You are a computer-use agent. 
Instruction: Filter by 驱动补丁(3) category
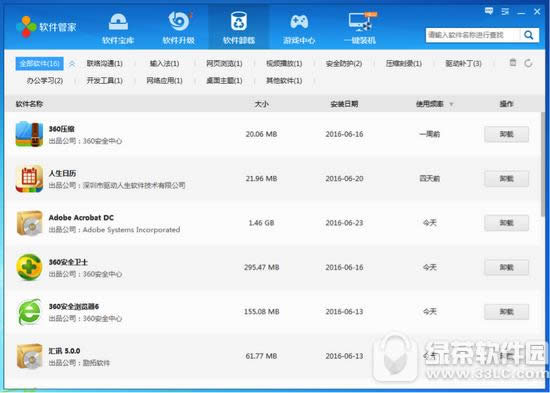click(463, 64)
